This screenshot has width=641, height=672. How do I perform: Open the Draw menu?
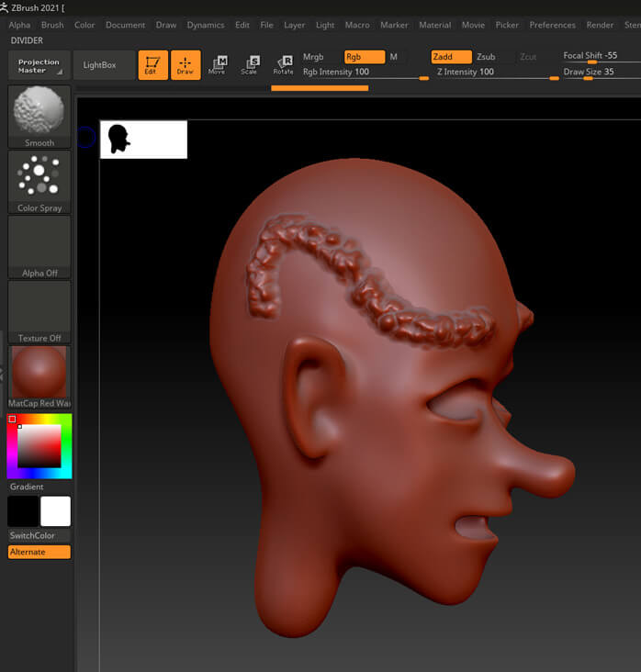[x=166, y=26]
